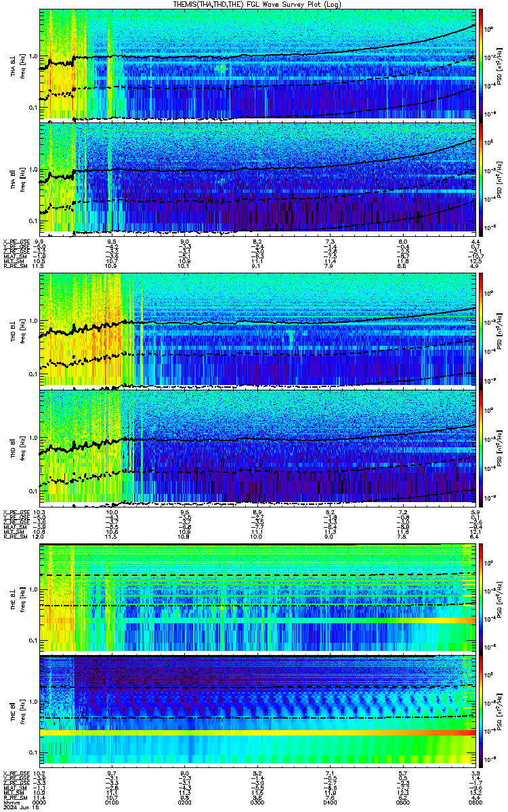
Task: Select the THA B-perpendicular spectrogram panel
Action: tap(257, 64)
